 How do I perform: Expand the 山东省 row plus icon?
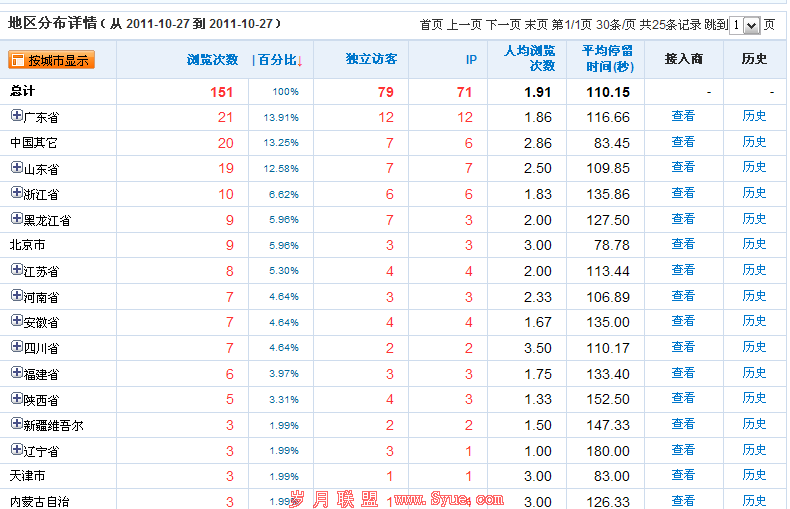(16, 167)
